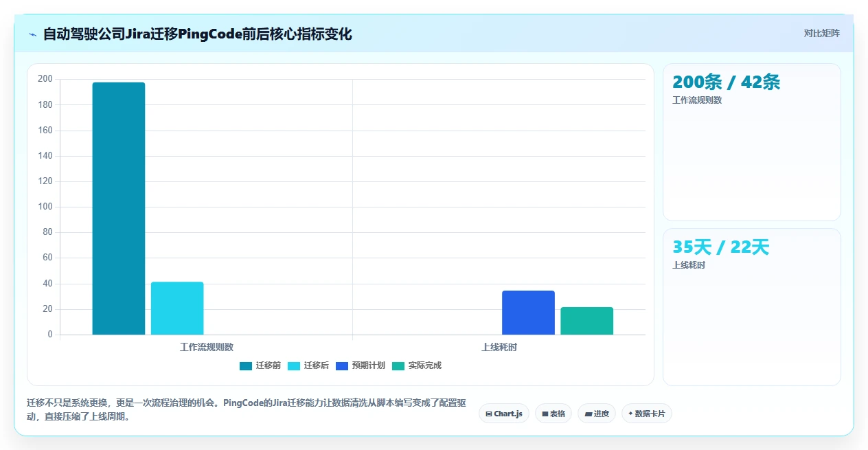Click the green 实际完成 bar in the chart
This screenshot has height=450, width=868.
coord(586,321)
